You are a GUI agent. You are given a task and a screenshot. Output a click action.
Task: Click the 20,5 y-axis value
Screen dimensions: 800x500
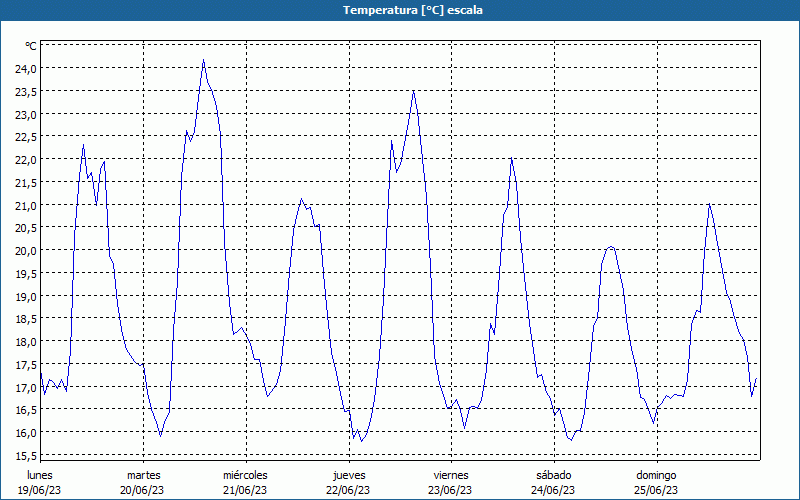point(26,228)
